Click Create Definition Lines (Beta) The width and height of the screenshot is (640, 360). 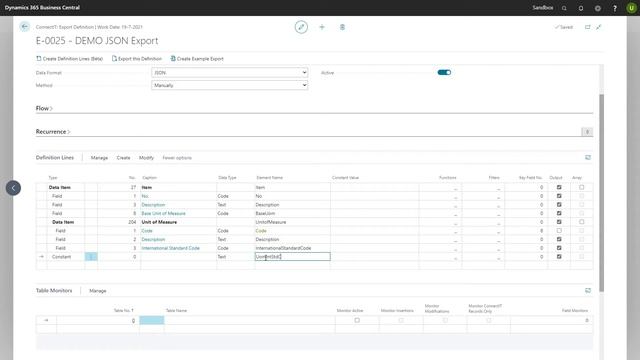point(70,59)
